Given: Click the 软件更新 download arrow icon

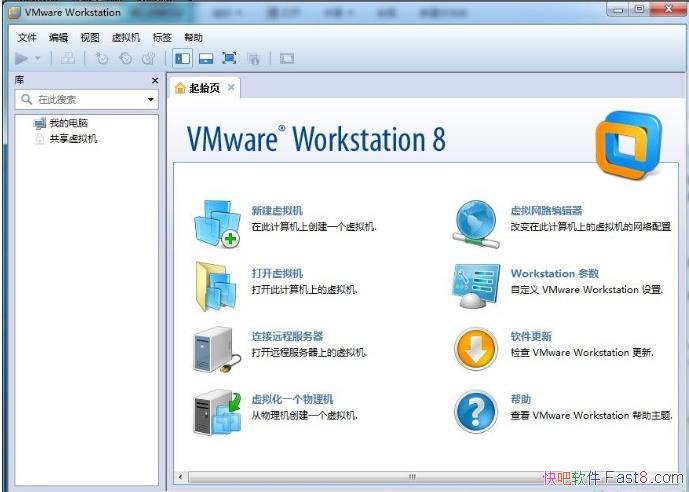Looking at the screenshot, I should (x=476, y=350).
